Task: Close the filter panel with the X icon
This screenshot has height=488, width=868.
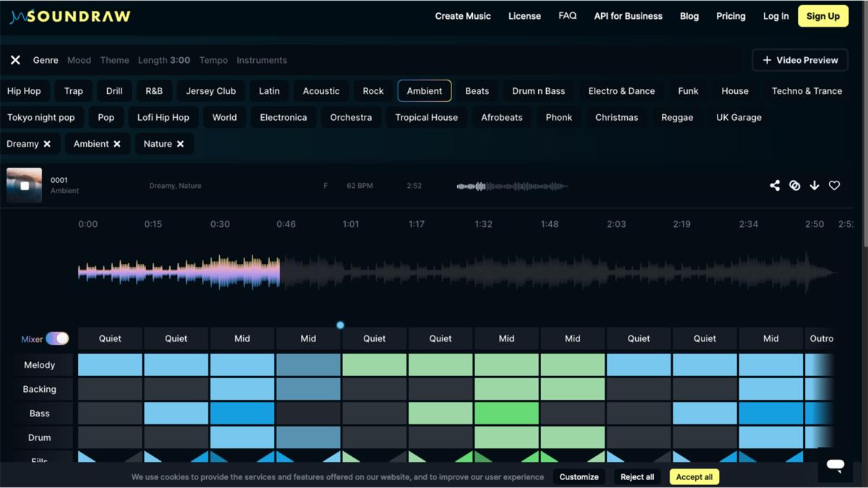Action: (x=15, y=60)
